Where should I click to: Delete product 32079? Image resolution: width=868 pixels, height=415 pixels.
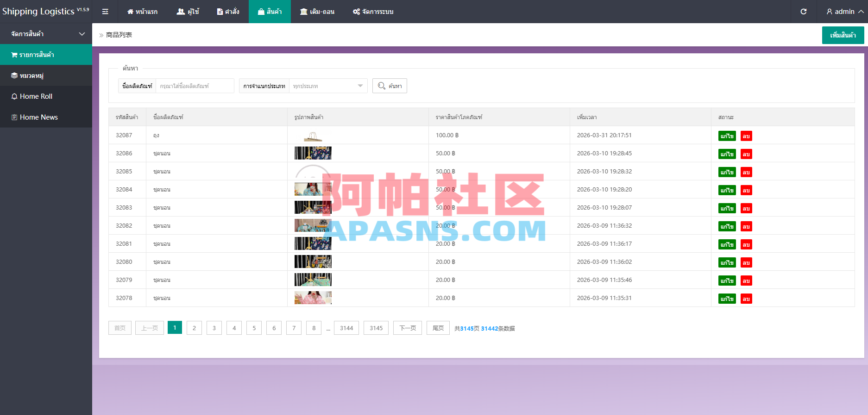(x=746, y=281)
